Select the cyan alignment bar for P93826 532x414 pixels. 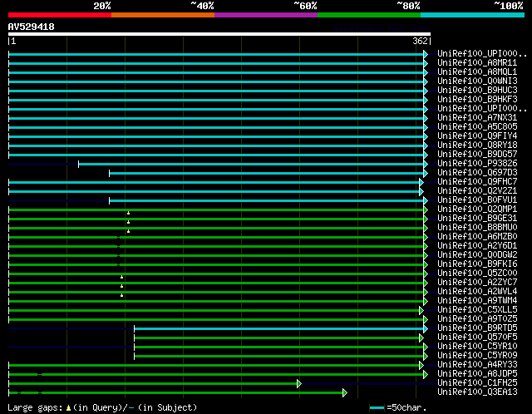251,165
